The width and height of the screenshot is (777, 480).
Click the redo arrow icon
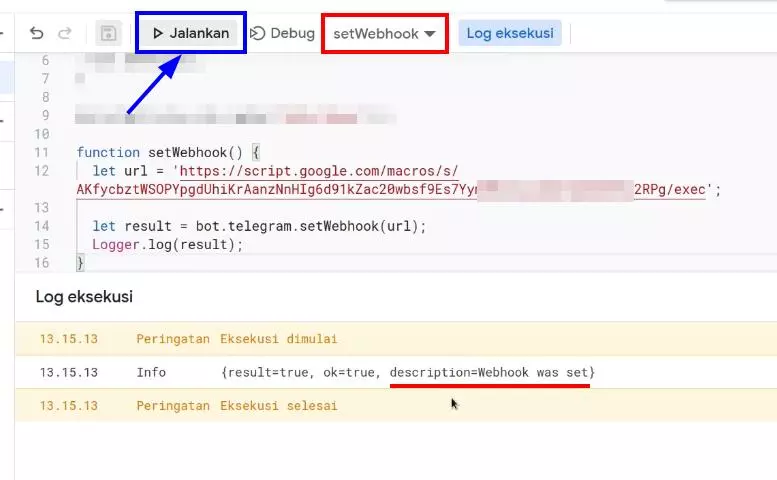coord(65,33)
